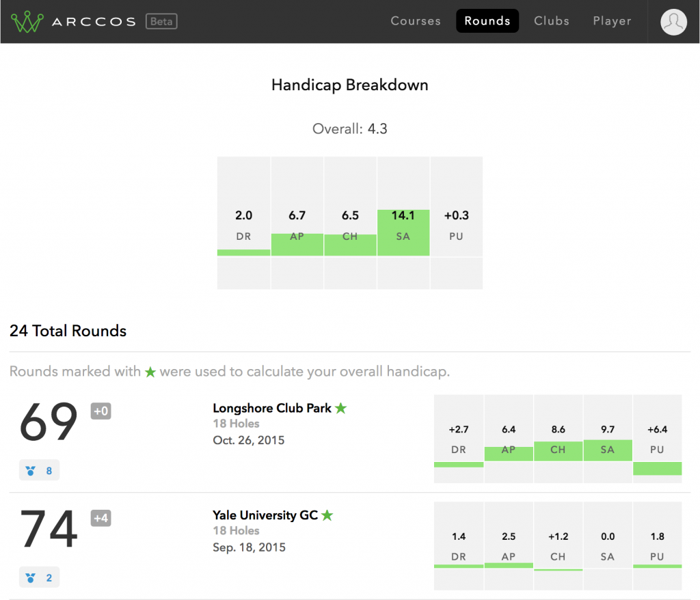The image size is (700, 600).
Task: Click Yale CH +1.2 column
Action: click(558, 546)
